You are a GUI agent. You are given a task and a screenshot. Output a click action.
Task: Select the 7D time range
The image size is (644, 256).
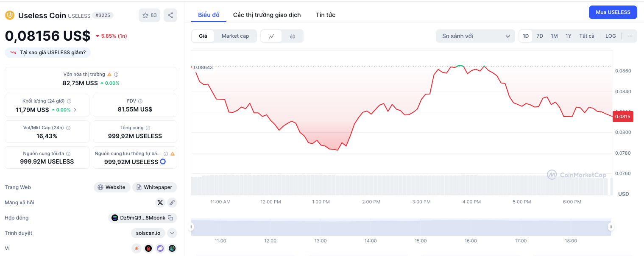(x=540, y=36)
